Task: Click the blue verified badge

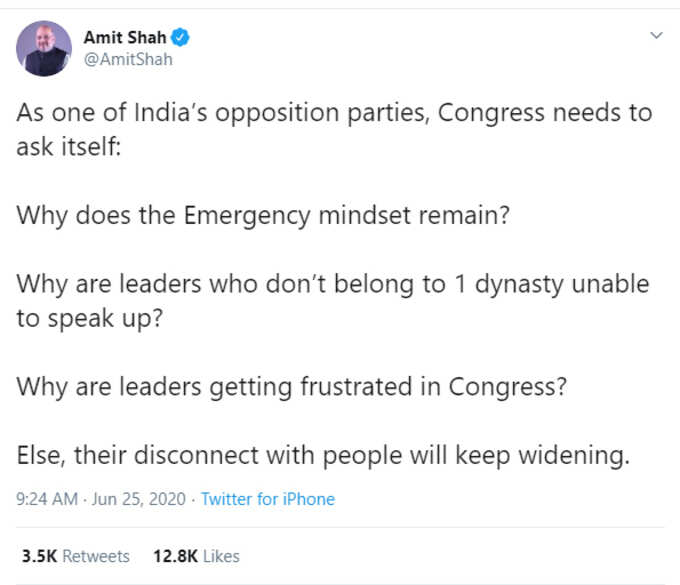Action: [180, 37]
